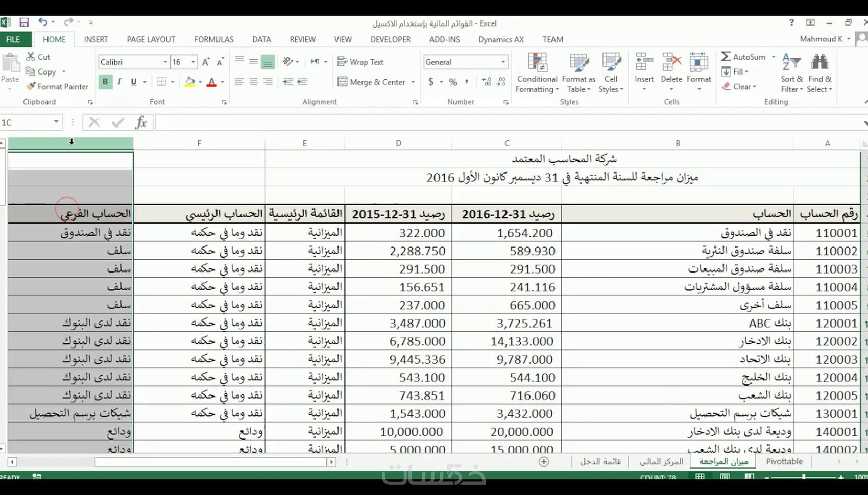Copy the selection with the Copy icon
868x495 pixels.
pos(31,71)
